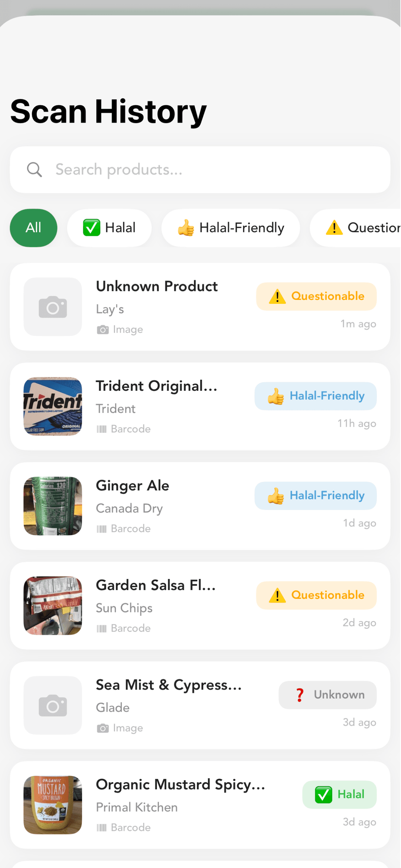Tap the camera placeholder for Glade product

pos(53,705)
